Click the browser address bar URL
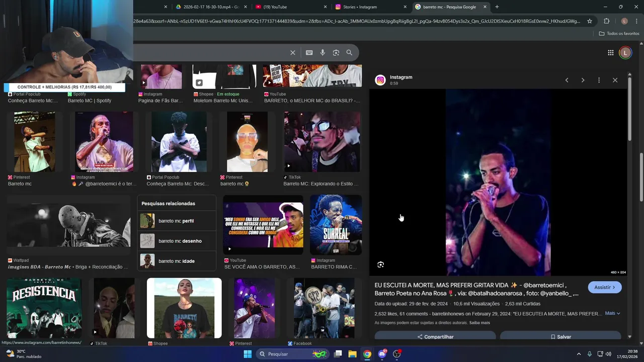The image size is (644, 362). coord(356,21)
